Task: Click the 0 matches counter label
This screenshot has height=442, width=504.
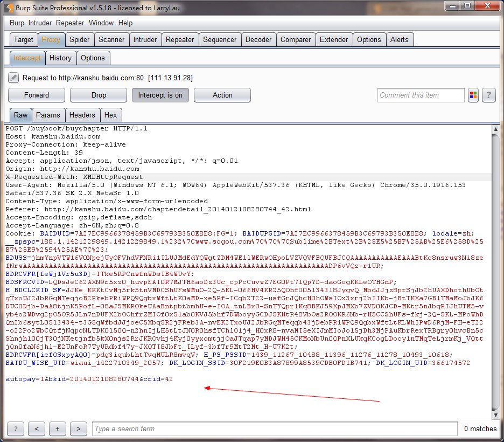Action: point(480,429)
